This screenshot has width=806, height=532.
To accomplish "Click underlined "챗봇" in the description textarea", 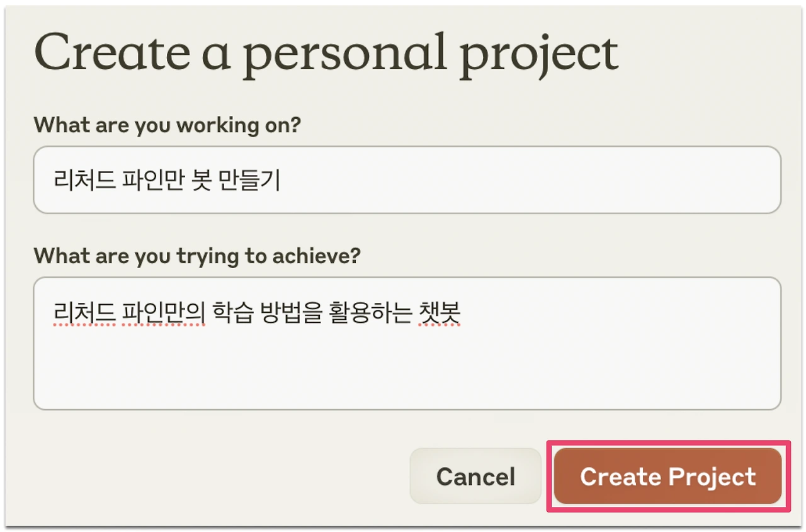I will (x=440, y=313).
